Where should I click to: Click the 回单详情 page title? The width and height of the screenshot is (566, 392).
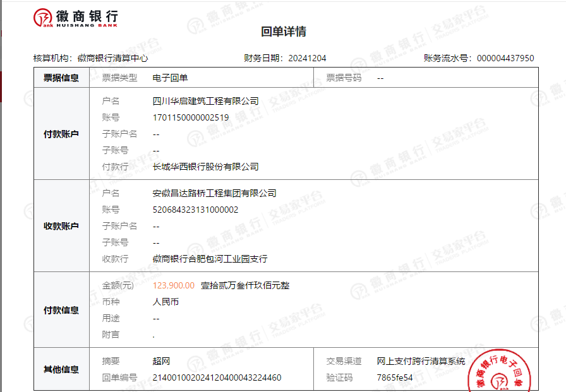click(284, 32)
